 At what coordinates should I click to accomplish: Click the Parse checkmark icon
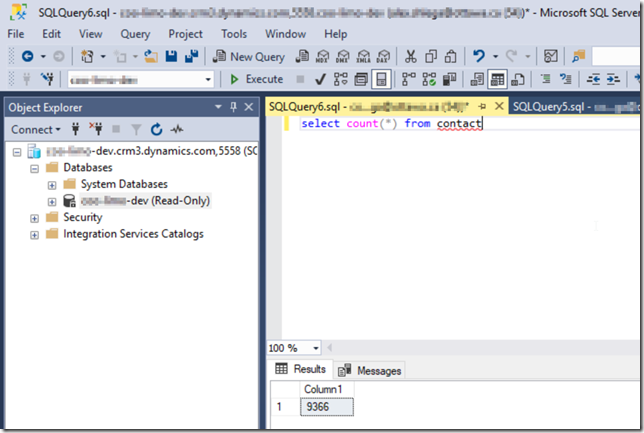[320, 79]
